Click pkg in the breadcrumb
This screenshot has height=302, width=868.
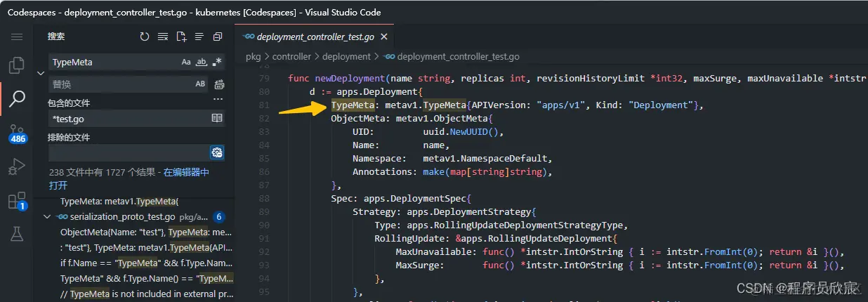[253, 56]
